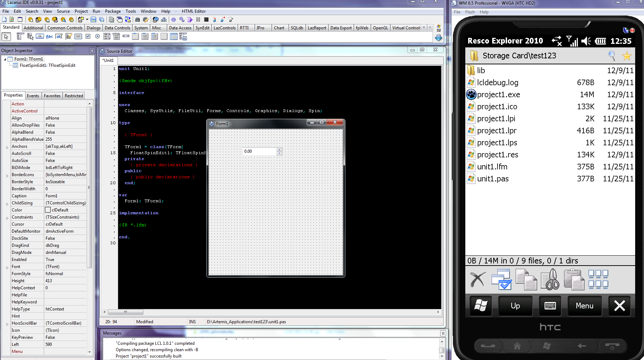Open the lib folder in Resco Explorer
Viewport: 644px width, 360px height.
point(550,70)
